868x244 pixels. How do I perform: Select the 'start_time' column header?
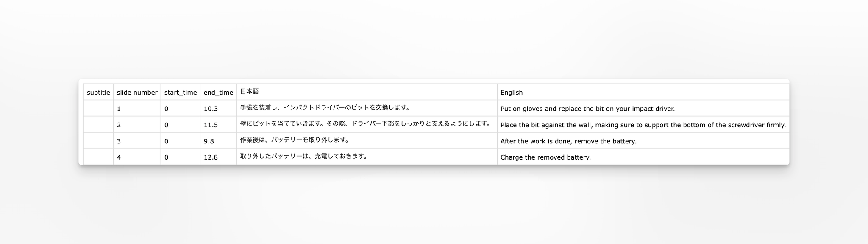pyautogui.click(x=181, y=93)
